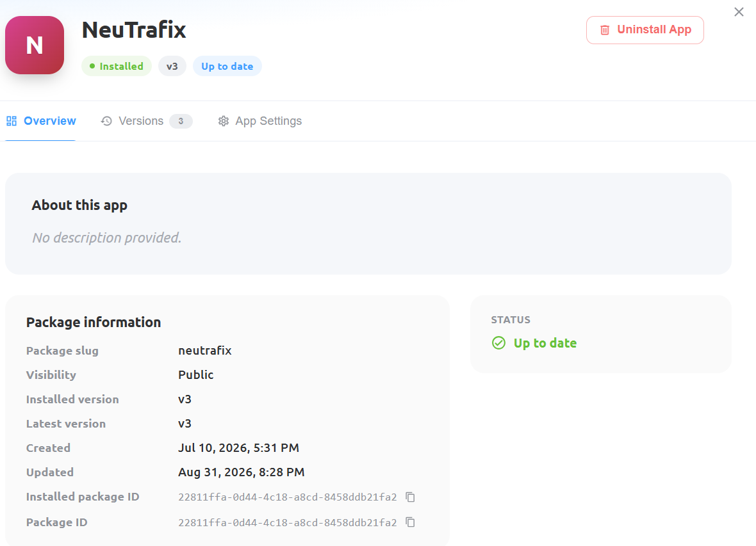Click the STATUS label
The height and width of the screenshot is (546, 756).
(x=511, y=320)
